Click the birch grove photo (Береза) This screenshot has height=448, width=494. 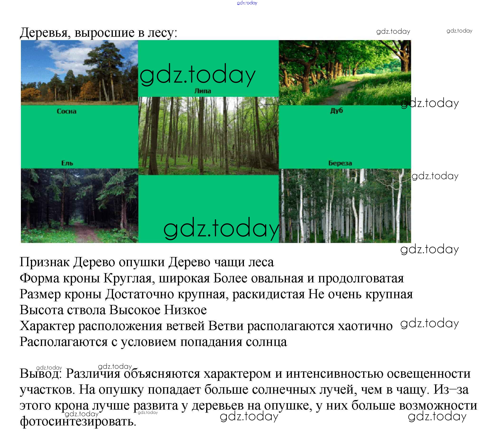(x=345, y=205)
